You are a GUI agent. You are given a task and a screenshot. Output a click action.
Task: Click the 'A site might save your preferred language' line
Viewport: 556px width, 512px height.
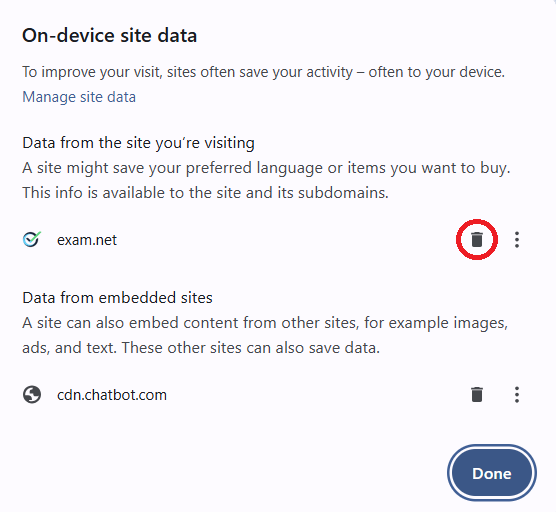pos(266,168)
